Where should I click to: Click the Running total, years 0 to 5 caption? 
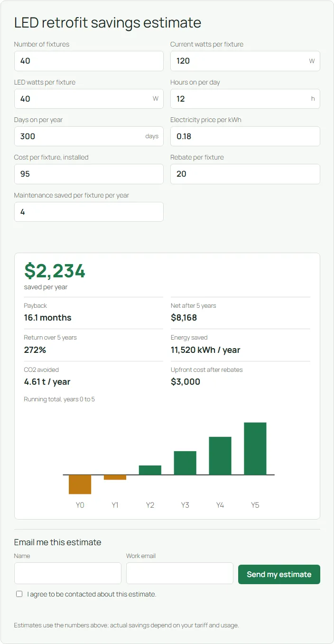(59, 399)
